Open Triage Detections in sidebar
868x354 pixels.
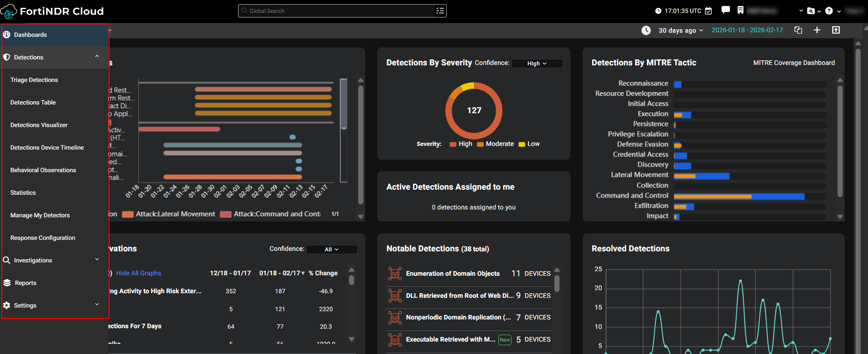(x=34, y=80)
